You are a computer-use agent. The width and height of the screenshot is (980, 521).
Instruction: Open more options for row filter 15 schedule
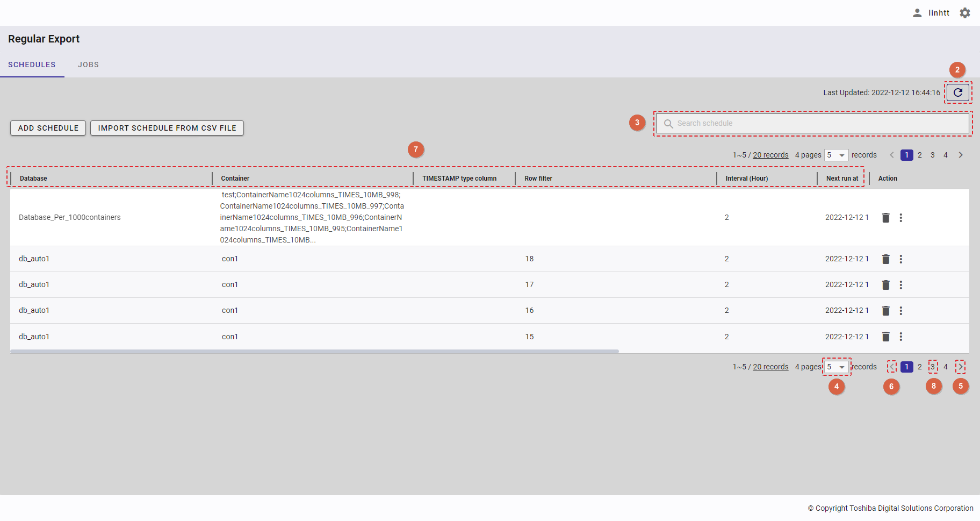click(x=901, y=337)
